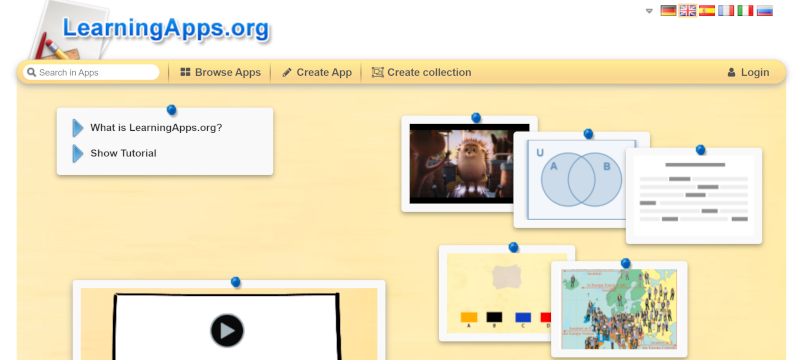Click the Login button

tap(748, 72)
